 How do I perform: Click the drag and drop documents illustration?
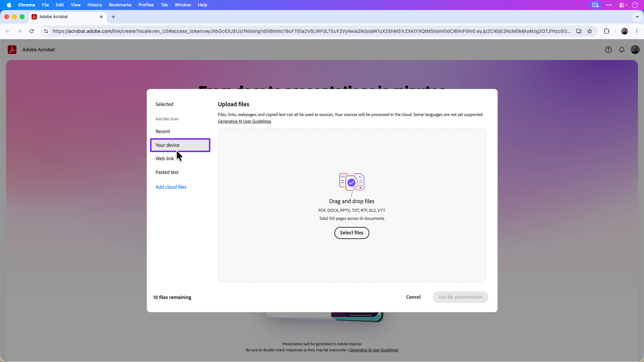(x=352, y=185)
